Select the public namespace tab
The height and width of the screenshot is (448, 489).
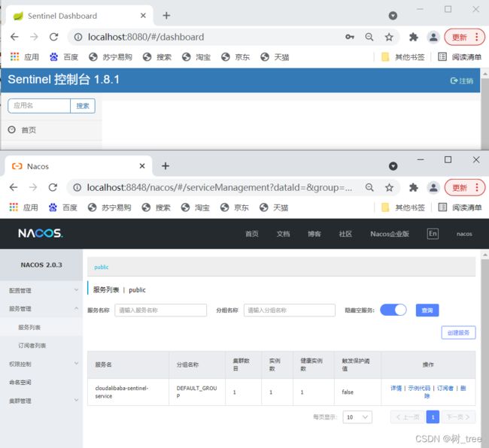click(x=102, y=267)
